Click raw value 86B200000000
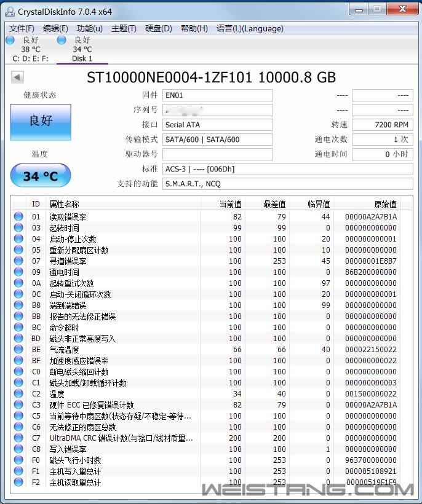Image resolution: width=422 pixels, height=504 pixels. point(371,272)
